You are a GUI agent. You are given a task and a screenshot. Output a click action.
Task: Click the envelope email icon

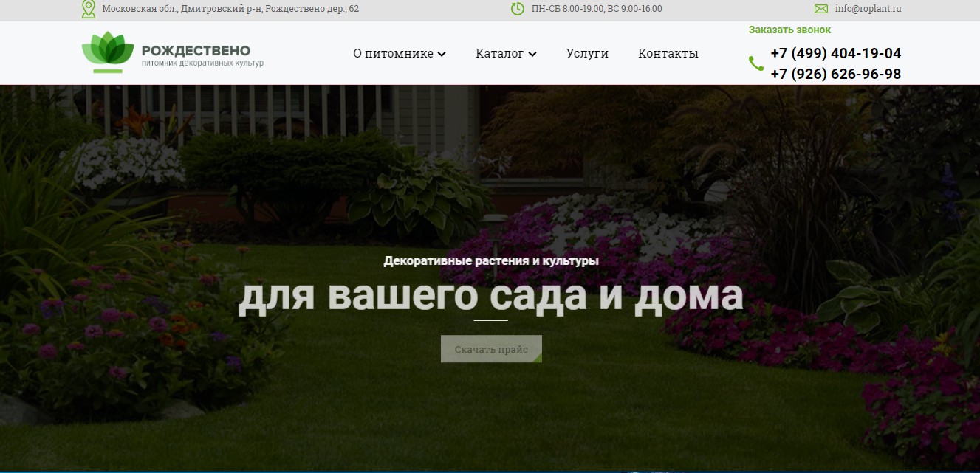click(821, 9)
